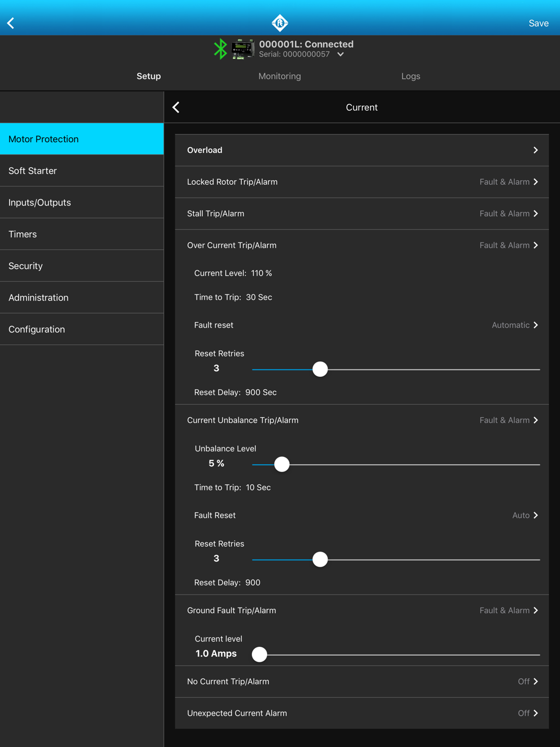560x747 pixels.
Task: Open Inputs/Outputs settings
Action: pos(82,203)
